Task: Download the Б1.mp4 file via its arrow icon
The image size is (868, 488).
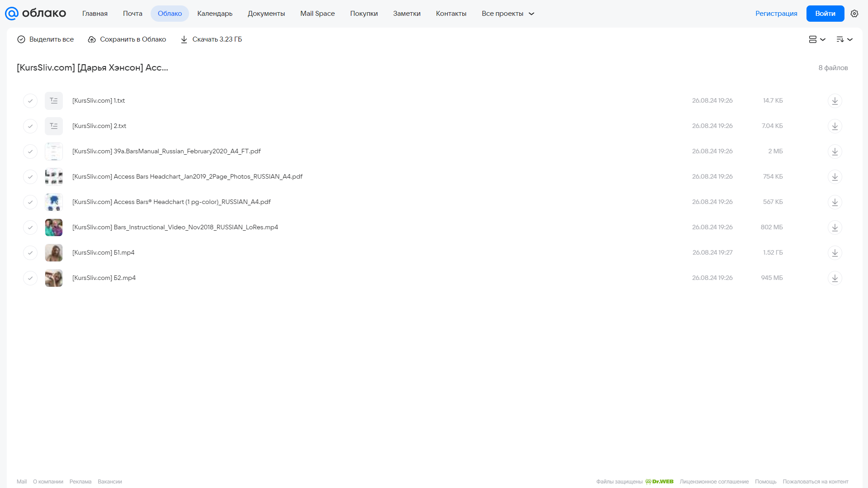Action: coord(835,253)
